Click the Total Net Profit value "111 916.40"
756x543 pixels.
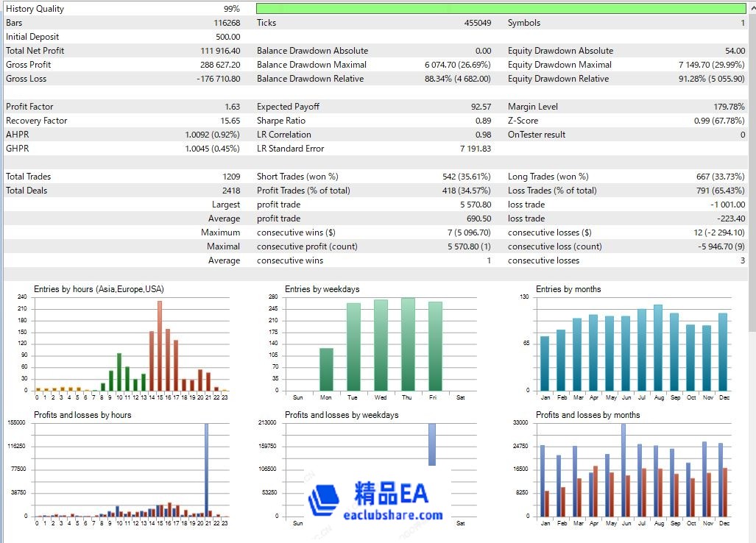(220, 51)
